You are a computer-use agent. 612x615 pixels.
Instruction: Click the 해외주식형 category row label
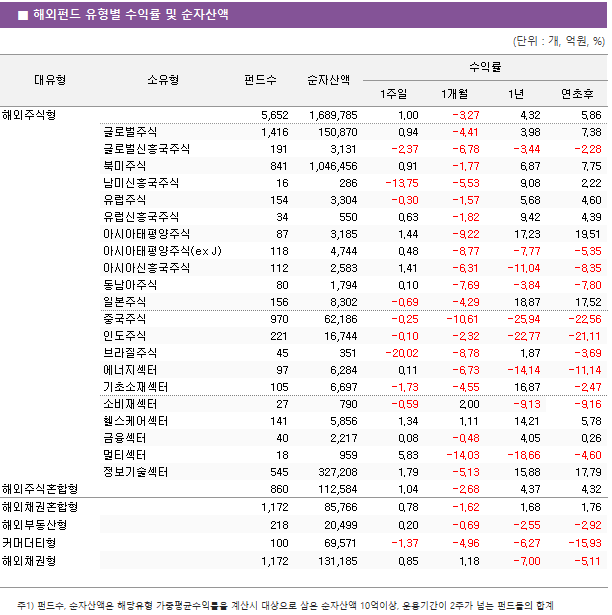click(x=29, y=115)
